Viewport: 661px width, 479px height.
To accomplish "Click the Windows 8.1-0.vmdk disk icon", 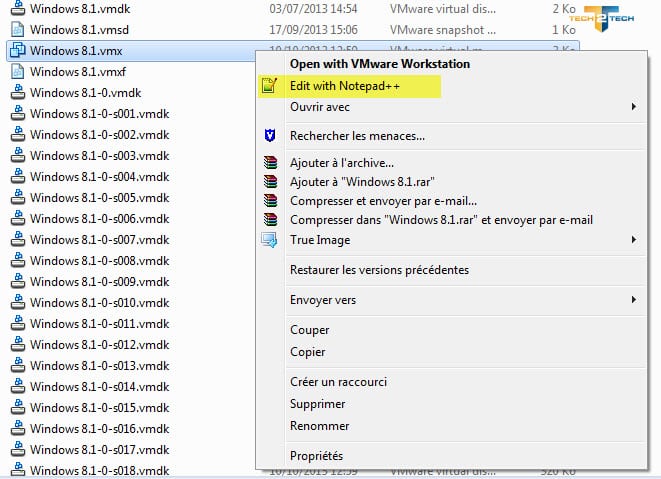I will tap(17, 92).
